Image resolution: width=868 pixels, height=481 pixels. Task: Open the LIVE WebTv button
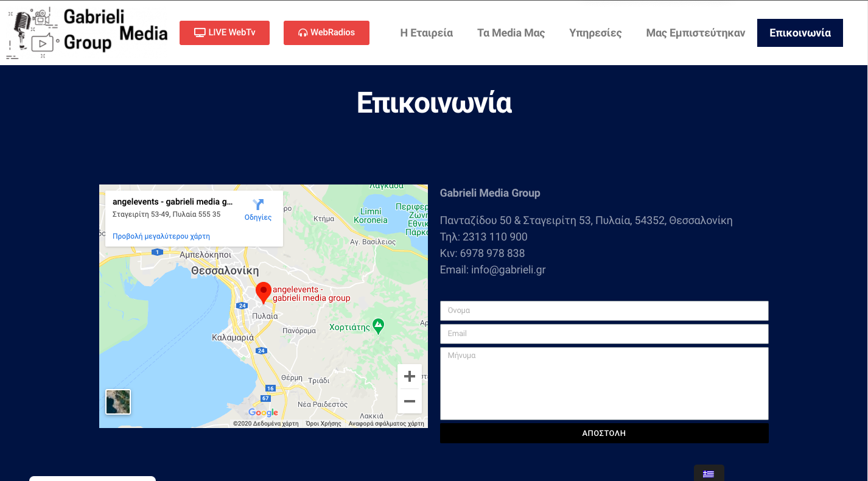[x=224, y=33]
